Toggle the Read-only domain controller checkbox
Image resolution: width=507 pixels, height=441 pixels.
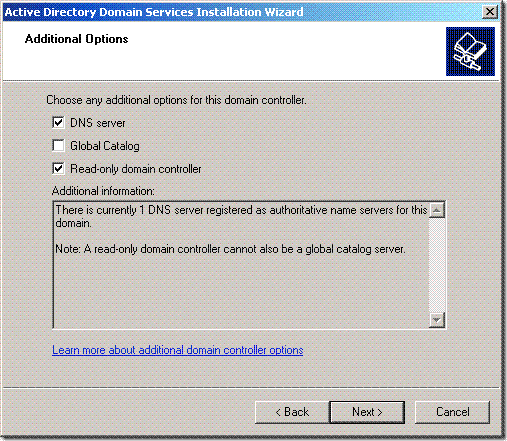[x=58, y=168]
